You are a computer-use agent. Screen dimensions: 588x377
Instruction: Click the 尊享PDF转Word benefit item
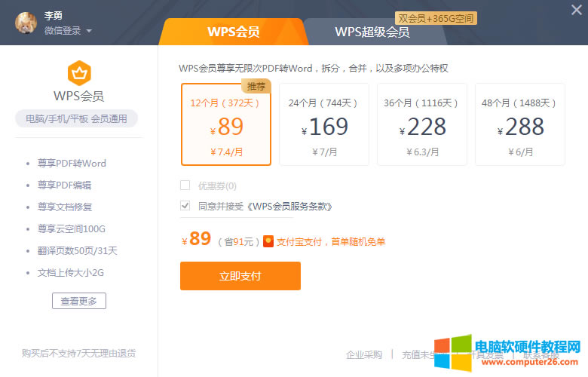(x=72, y=163)
